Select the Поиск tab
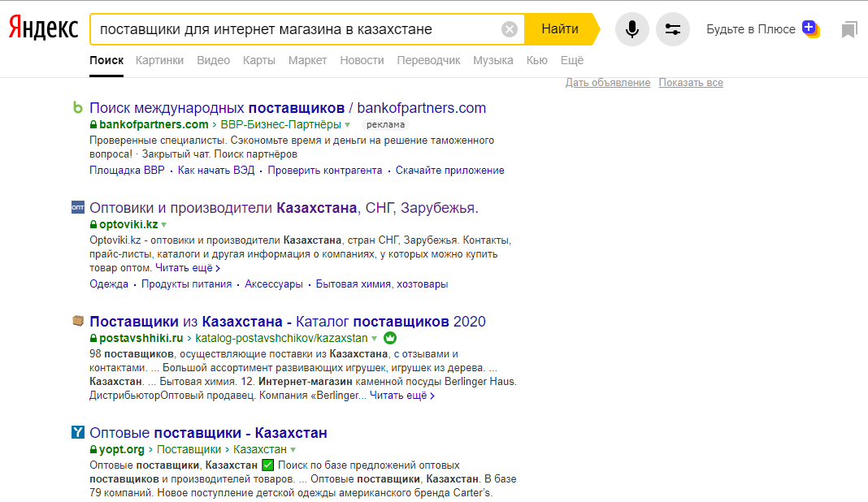 tap(106, 60)
